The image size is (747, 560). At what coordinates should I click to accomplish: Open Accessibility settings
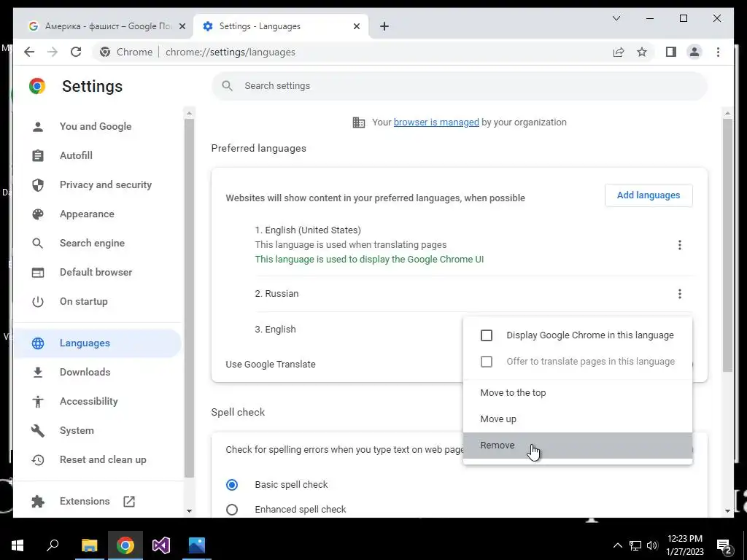tap(88, 401)
